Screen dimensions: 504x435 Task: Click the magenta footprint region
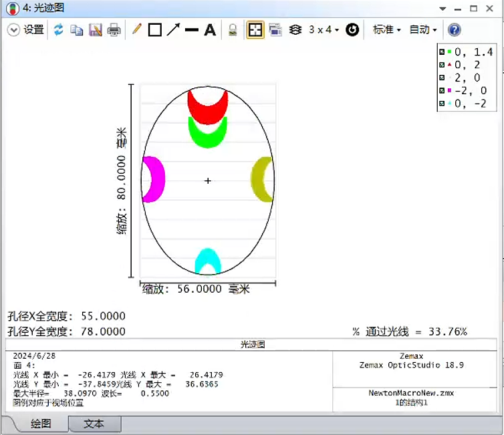point(159,179)
